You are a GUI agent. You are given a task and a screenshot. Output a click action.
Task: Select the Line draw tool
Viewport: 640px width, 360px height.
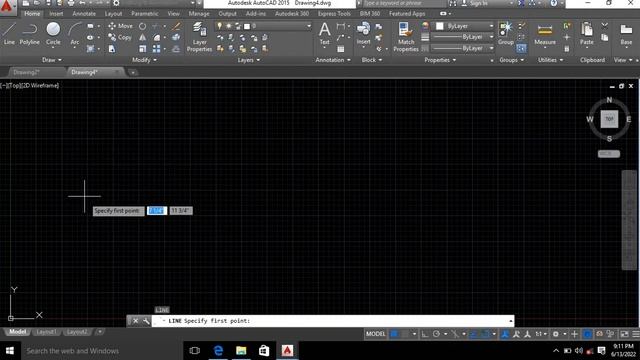tap(9, 33)
